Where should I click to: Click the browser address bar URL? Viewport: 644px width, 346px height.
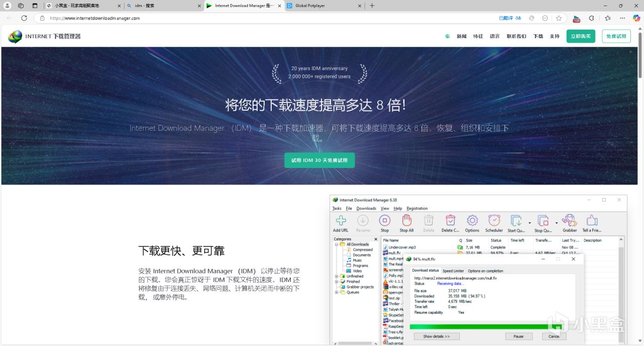pyautogui.click(x=95, y=18)
